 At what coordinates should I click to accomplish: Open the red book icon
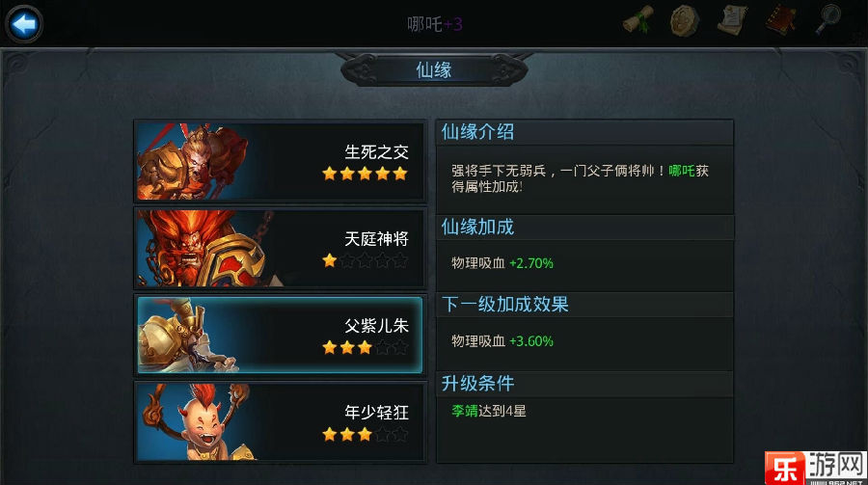coord(780,20)
